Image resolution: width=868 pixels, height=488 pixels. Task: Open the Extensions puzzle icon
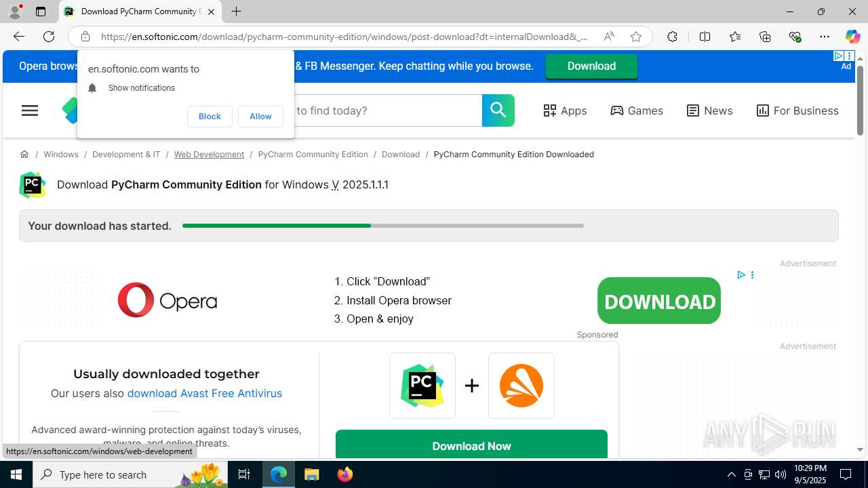(672, 37)
